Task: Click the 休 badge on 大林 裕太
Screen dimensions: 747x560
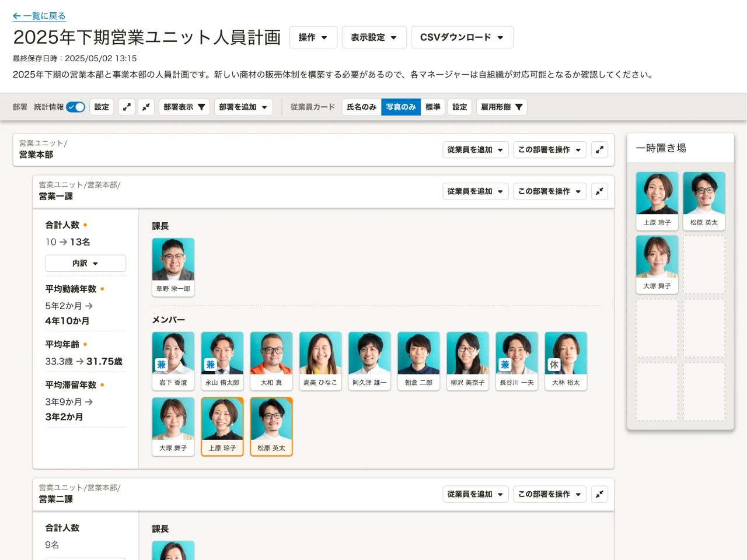Action: (554, 365)
